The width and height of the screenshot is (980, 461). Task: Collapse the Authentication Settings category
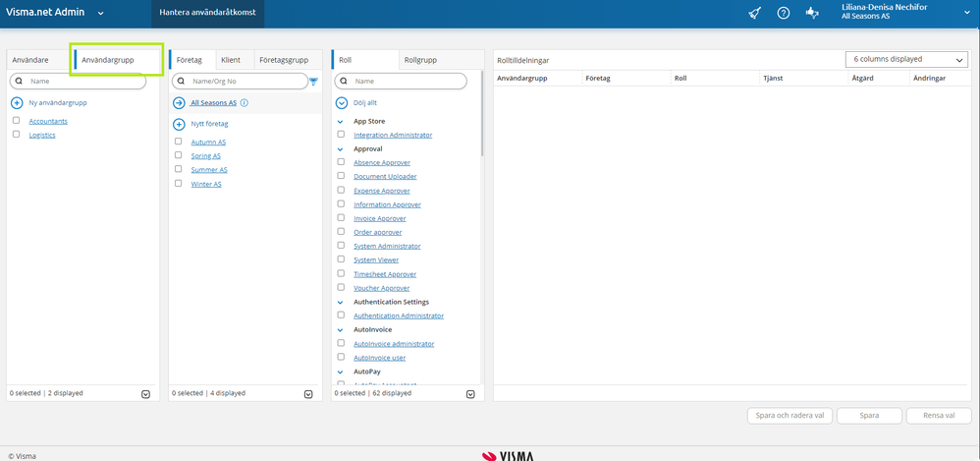pos(341,302)
